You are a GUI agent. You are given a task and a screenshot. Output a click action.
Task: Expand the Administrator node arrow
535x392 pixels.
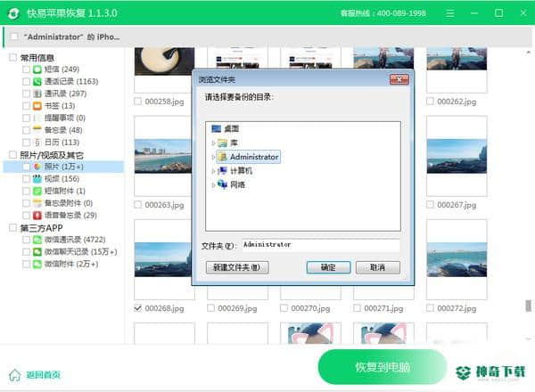213,157
